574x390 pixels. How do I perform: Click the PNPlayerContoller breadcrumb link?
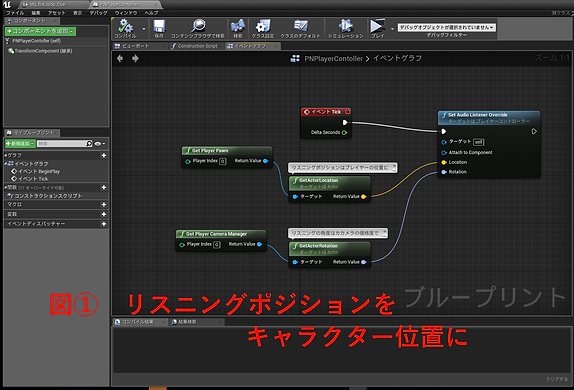333,59
